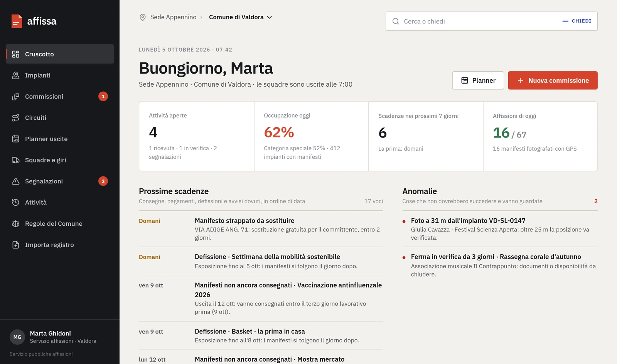The height and width of the screenshot is (364, 617).
Task: Select Regole del Comune in sidebar
Action: point(60,223)
